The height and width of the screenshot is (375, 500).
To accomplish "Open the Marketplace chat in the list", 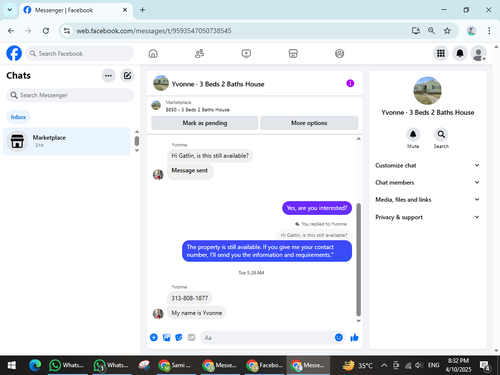I will point(67,141).
